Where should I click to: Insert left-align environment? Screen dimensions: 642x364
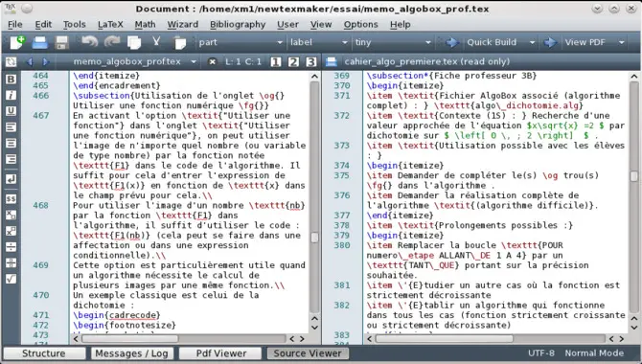[x=11, y=127]
